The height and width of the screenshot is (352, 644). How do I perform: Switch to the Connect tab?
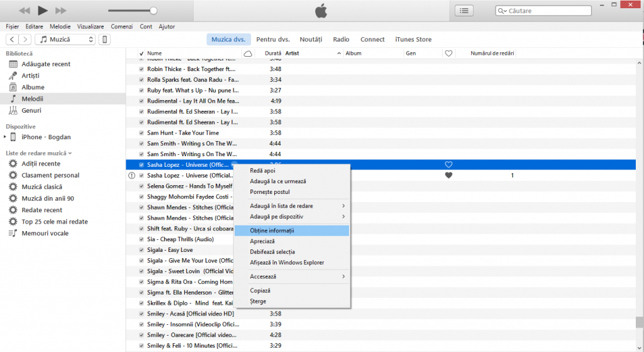(372, 40)
